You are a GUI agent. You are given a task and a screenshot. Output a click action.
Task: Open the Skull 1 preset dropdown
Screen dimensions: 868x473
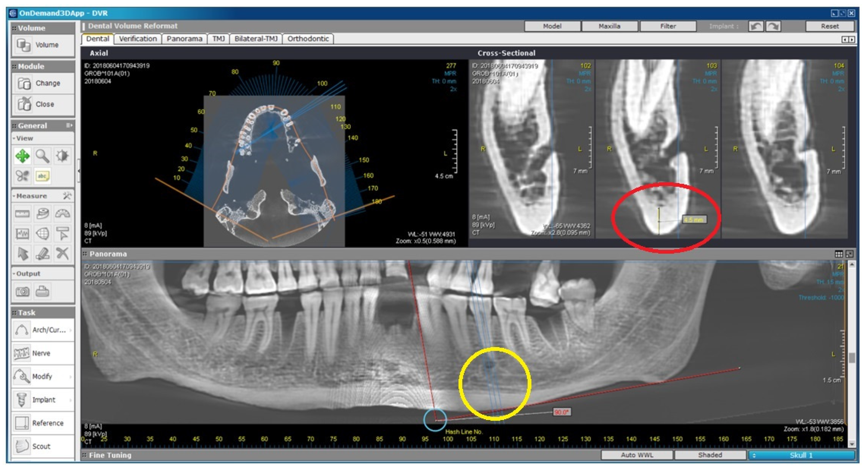(x=801, y=455)
